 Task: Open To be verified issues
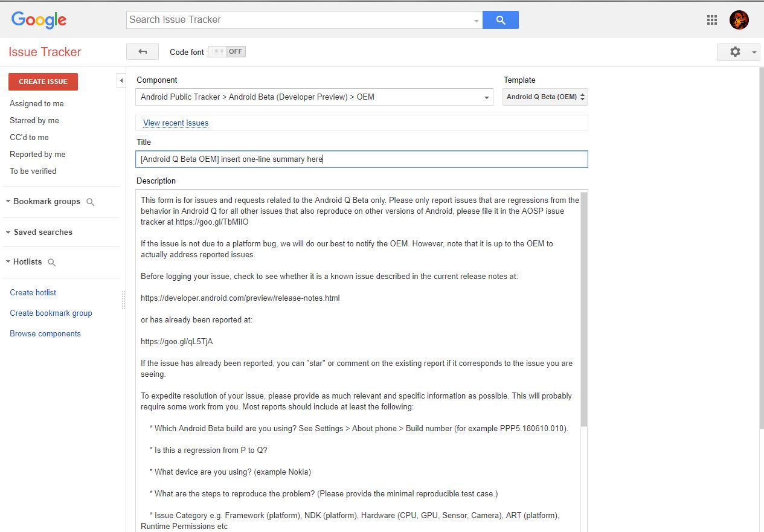tap(33, 171)
